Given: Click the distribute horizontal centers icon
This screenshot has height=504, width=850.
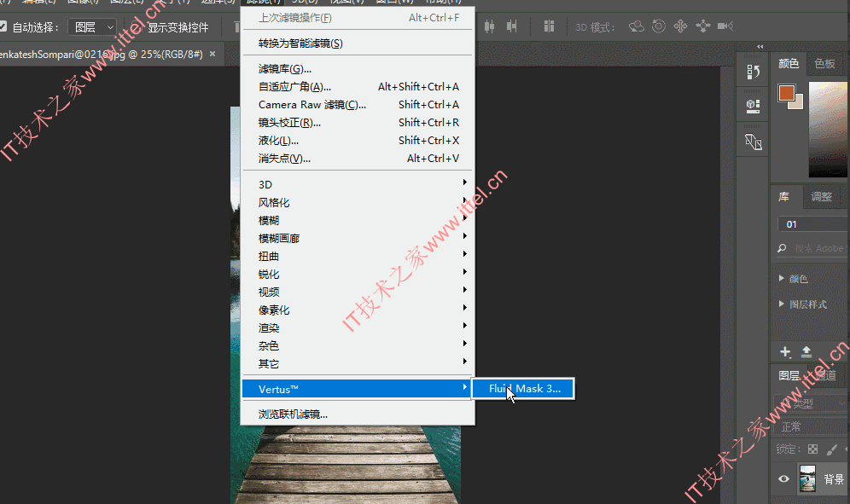Looking at the screenshot, I should [x=489, y=26].
